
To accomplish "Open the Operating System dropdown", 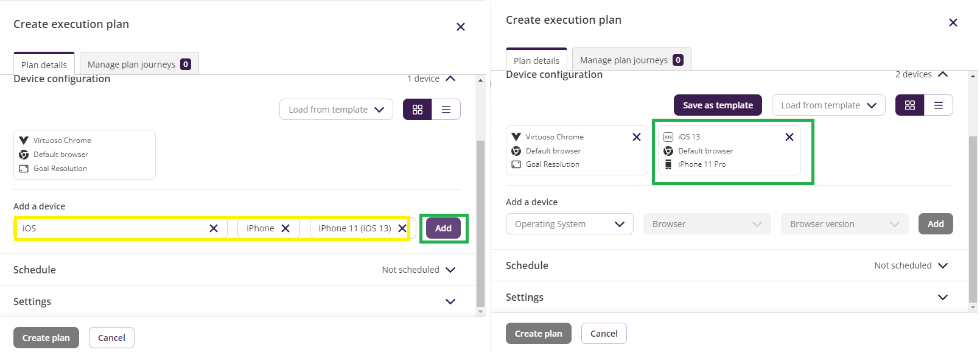I will click(x=570, y=224).
